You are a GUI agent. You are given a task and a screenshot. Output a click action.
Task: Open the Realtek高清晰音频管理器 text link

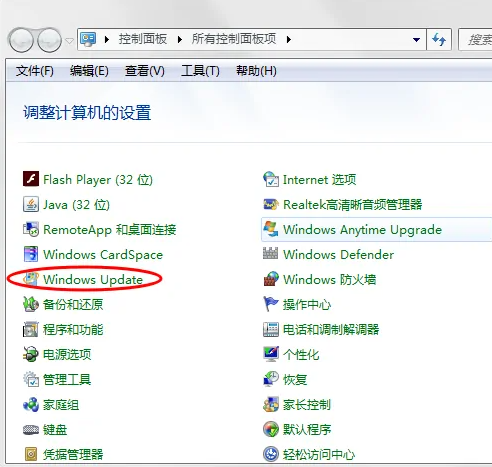(352, 205)
